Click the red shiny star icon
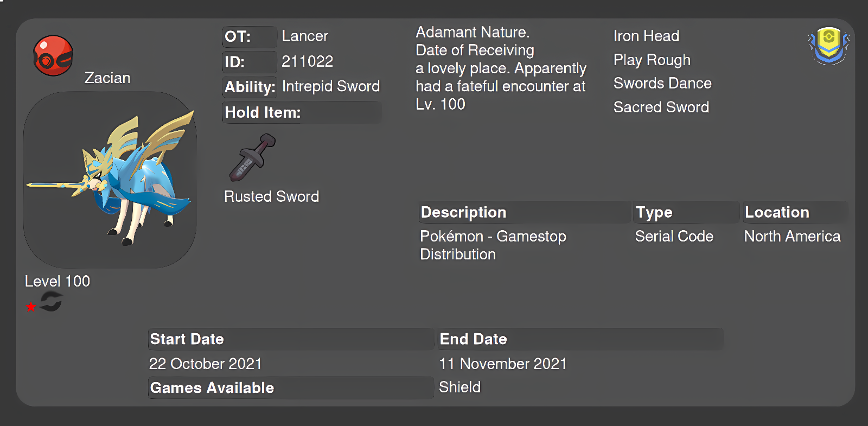This screenshot has width=868, height=426. click(31, 307)
